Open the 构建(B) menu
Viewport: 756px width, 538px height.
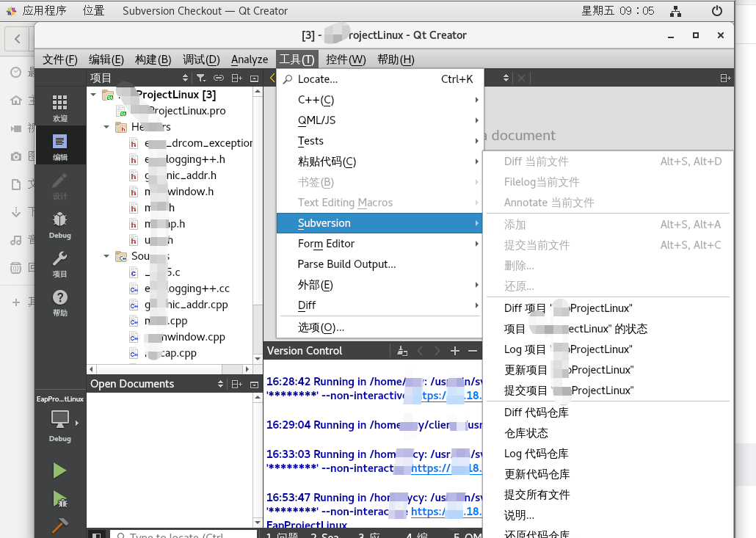(x=153, y=59)
